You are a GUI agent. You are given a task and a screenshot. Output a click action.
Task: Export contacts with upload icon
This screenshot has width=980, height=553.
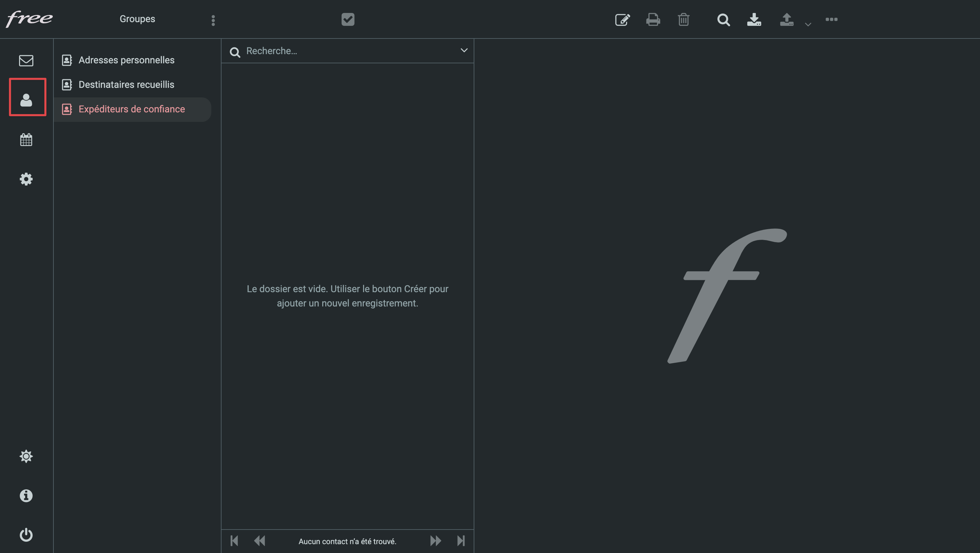click(x=787, y=19)
